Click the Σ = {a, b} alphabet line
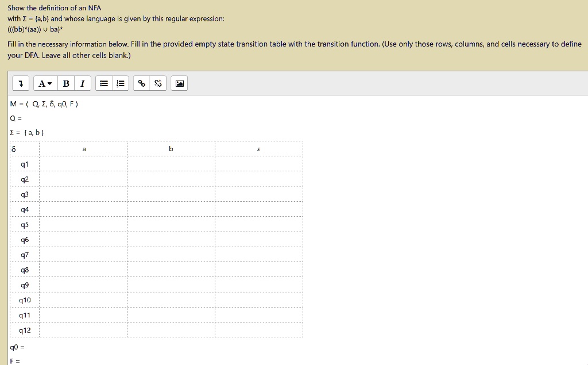The width and height of the screenshot is (588, 365). click(26, 132)
